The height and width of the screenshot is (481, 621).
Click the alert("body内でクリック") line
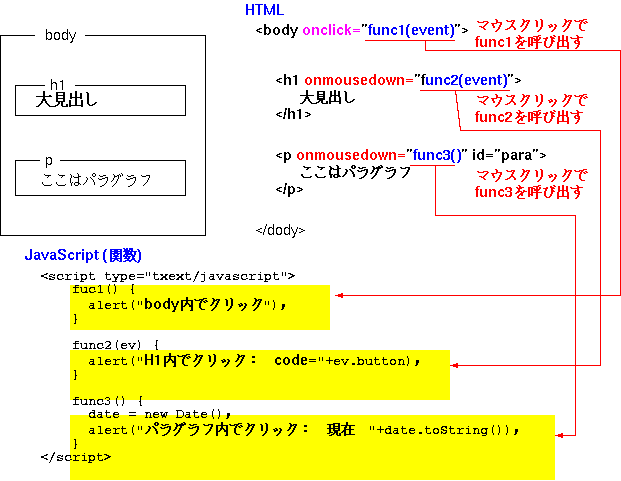coord(187,305)
